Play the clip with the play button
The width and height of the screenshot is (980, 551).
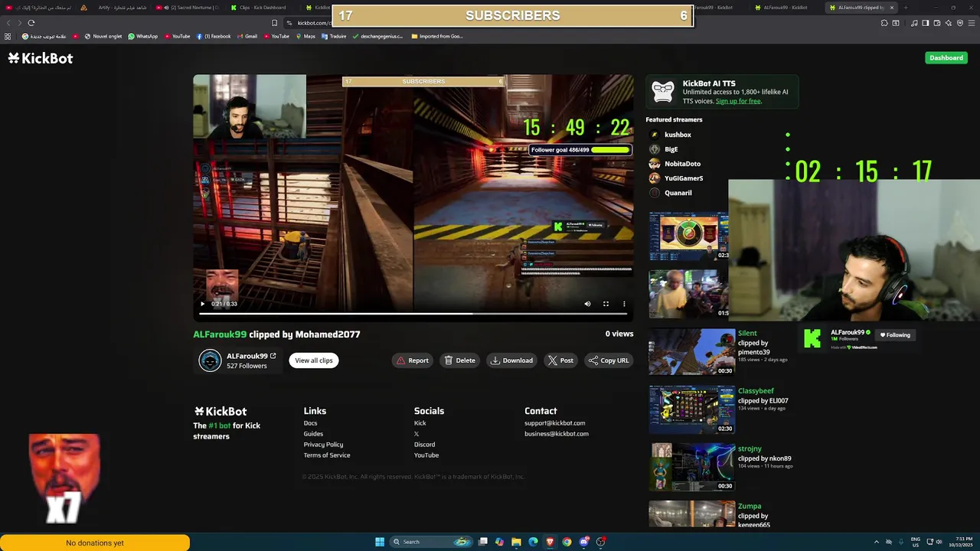[x=202, y=304]
